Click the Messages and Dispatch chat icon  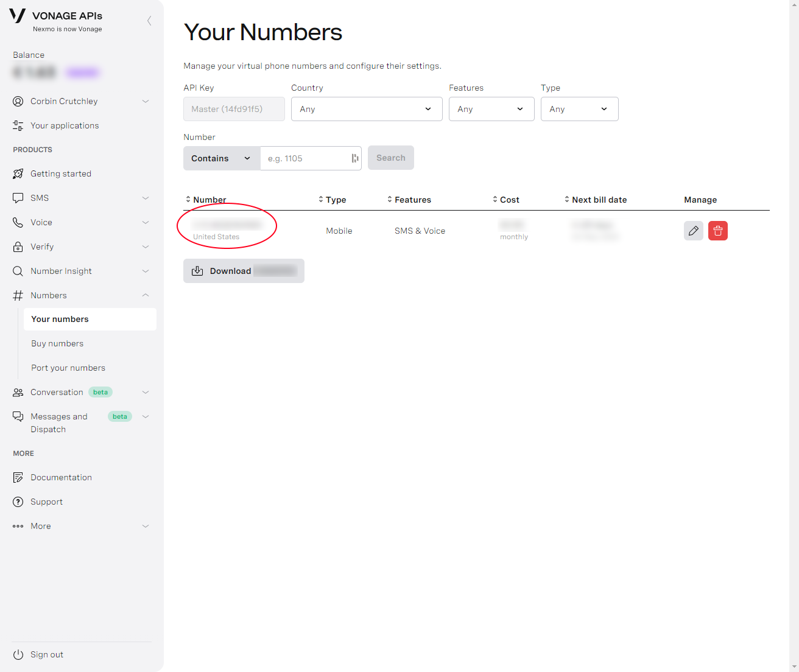(18, 416)
